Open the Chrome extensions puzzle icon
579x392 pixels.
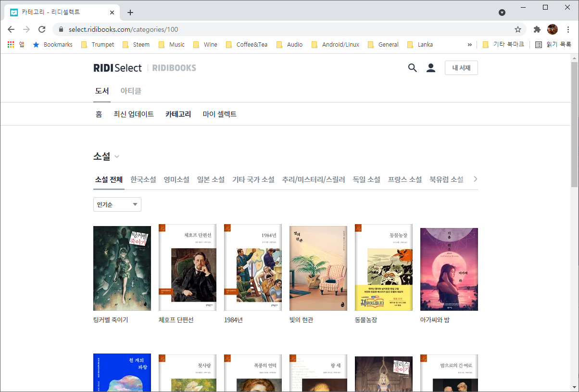point(537,29)
